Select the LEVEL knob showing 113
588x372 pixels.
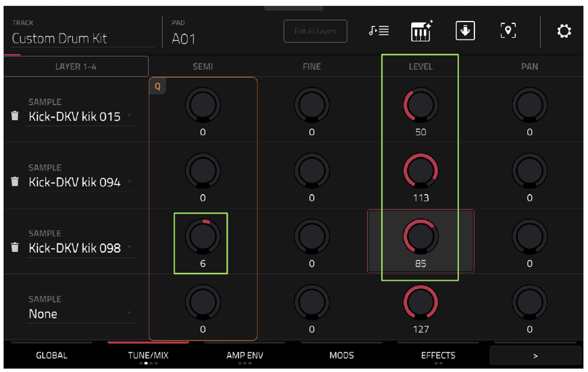[x=421, y=171]
